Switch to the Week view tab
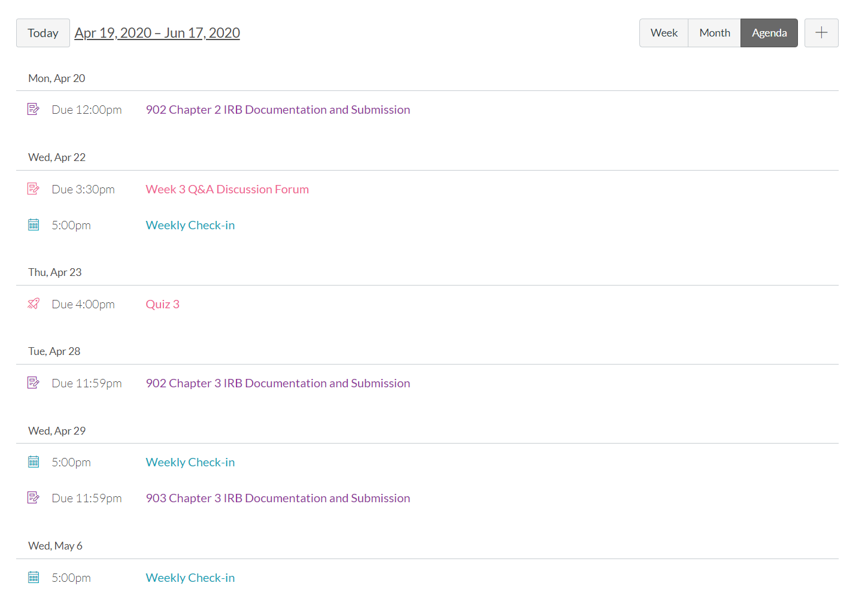 664,33
